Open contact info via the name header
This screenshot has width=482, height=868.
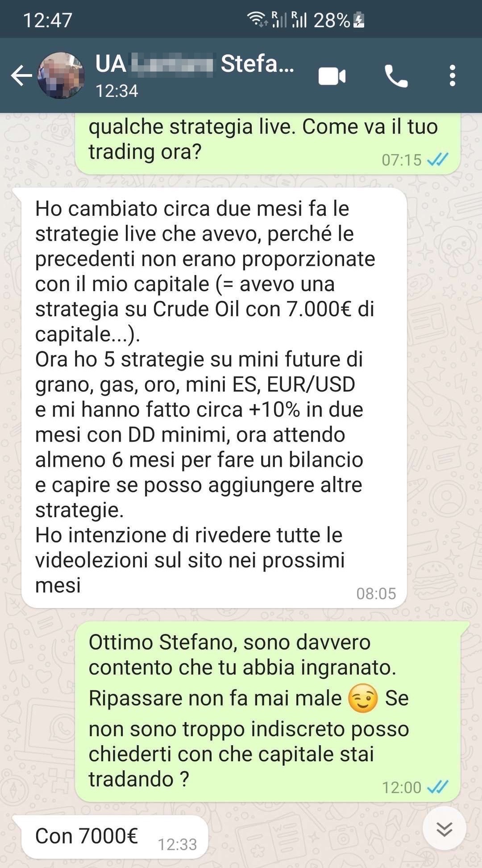click(195, 64)
